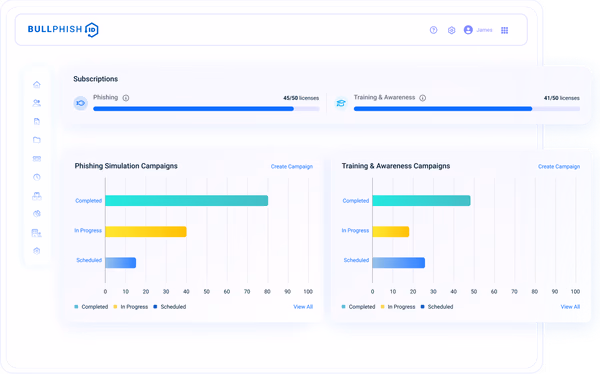
Task: Click the Subscriptions heading
Action: click(x=96, y=79)
